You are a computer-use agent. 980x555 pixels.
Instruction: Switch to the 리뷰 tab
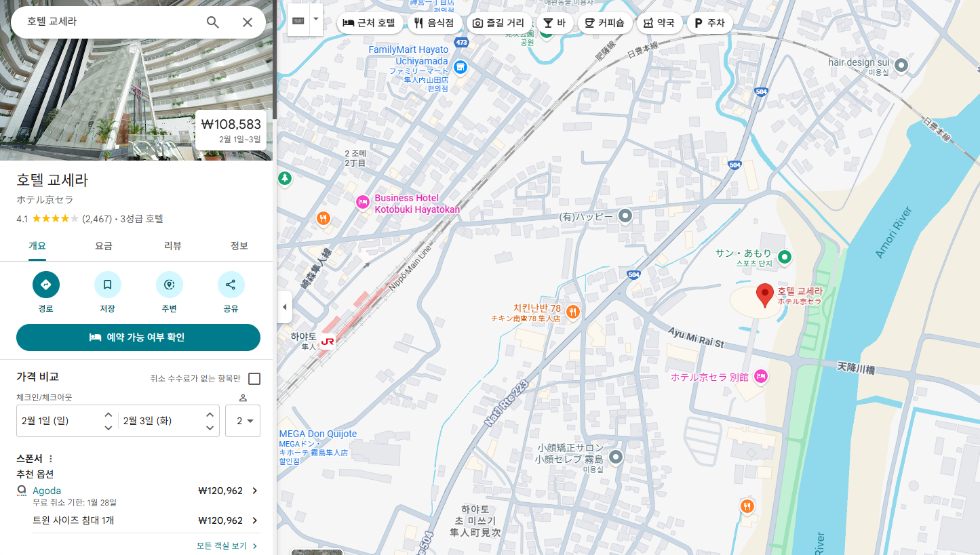point(173,246)
